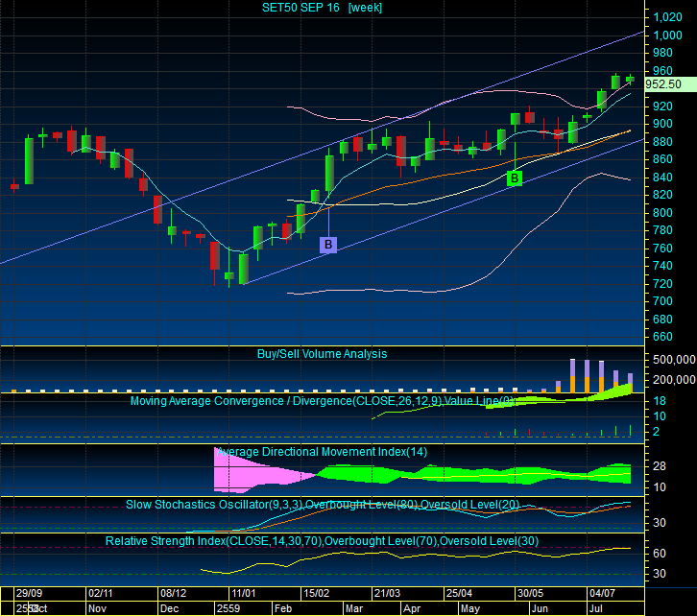This screenshot has width=697, height=616.
Task: Select the Buy/Sell Volume Analysis panel title
Action: click(322, 354)
